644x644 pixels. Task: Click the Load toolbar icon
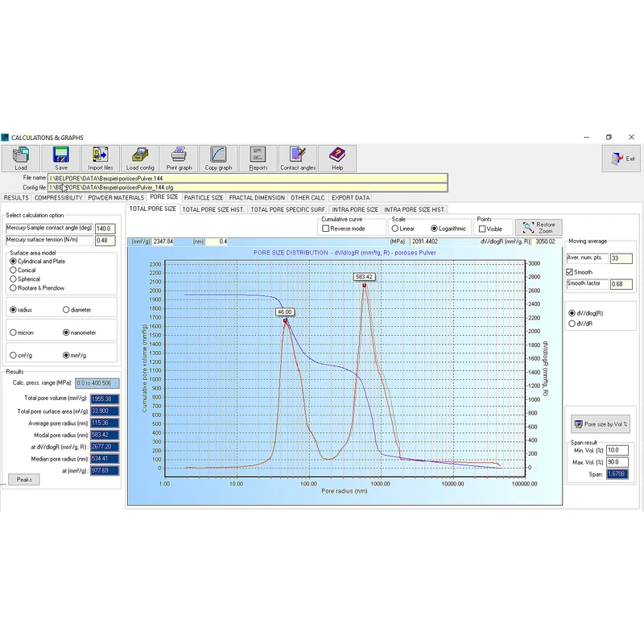21,158
